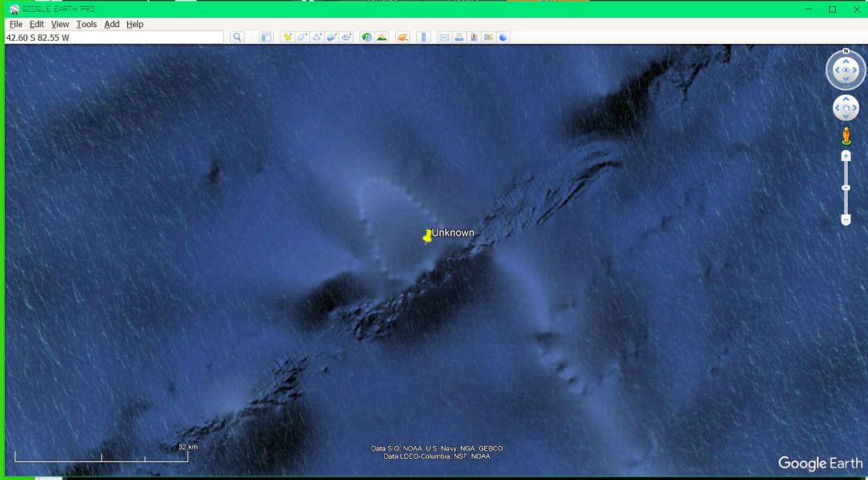Select the Add Path tool
Viewport: 868px width, 480px height.
click(x=317, y=37)
